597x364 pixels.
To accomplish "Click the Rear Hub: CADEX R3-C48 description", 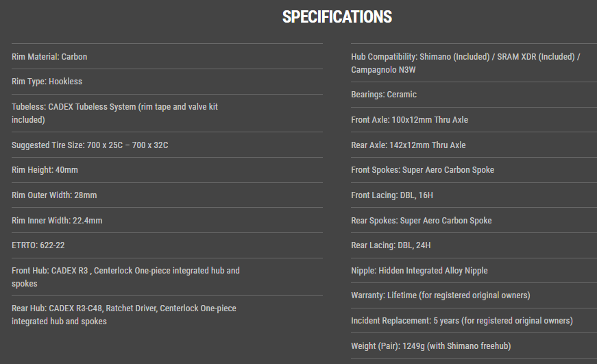I will tap(123, 315).
